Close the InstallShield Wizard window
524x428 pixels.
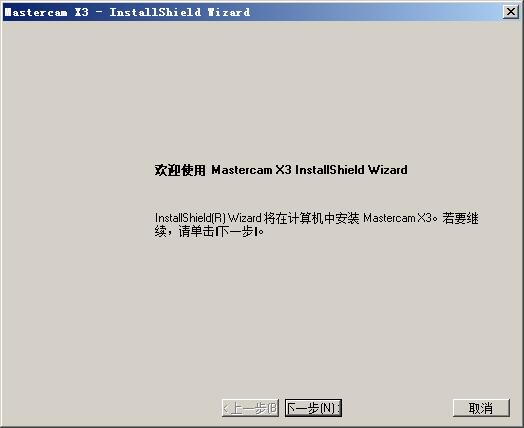[511, 12]
